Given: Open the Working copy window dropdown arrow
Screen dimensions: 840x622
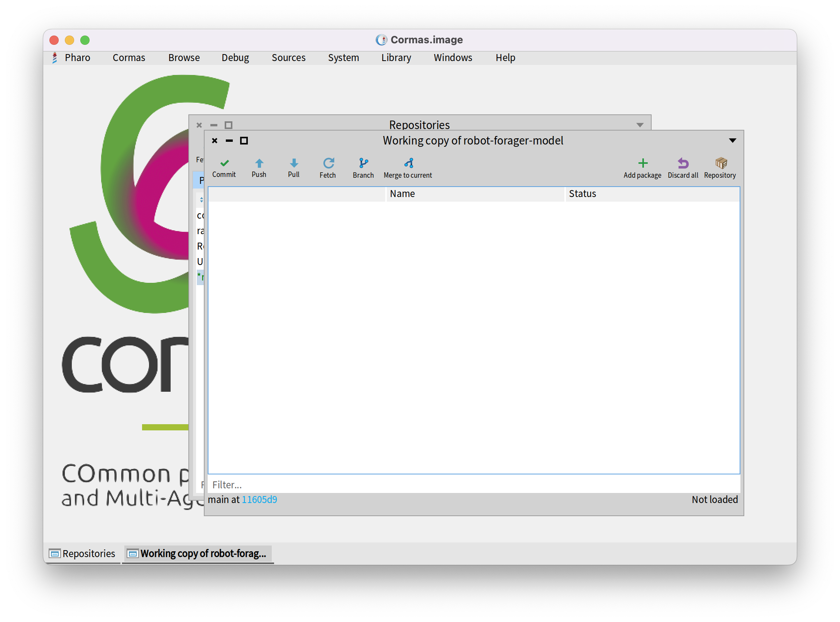Looking at the screenshot, I should [732, 141].
